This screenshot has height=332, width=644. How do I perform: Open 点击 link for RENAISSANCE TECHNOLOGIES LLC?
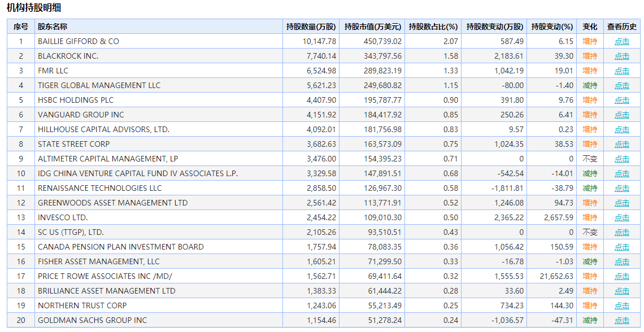point(621,189)
